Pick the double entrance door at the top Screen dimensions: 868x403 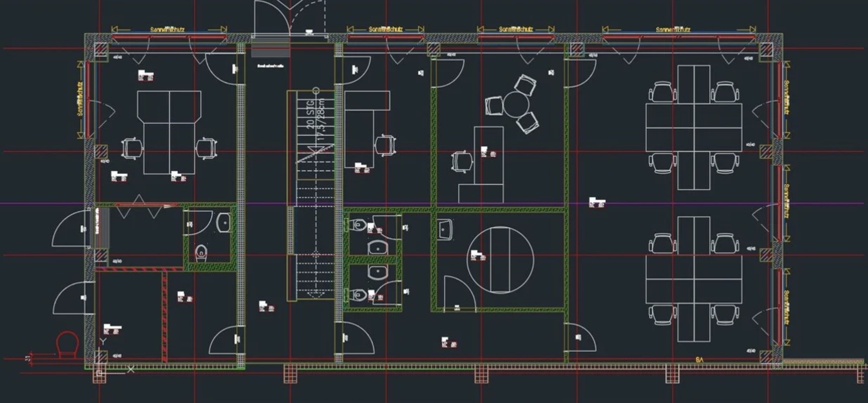(x=289, y=18)
